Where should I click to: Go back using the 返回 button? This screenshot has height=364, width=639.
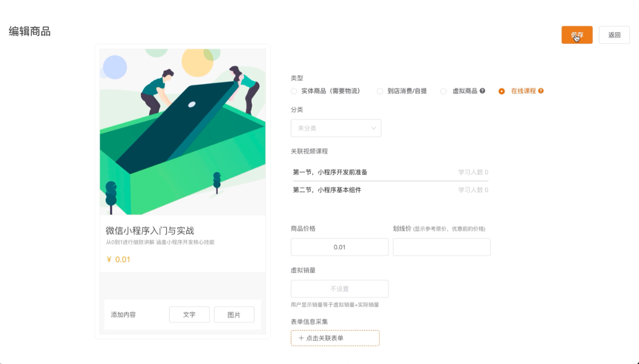coord(614,35)
